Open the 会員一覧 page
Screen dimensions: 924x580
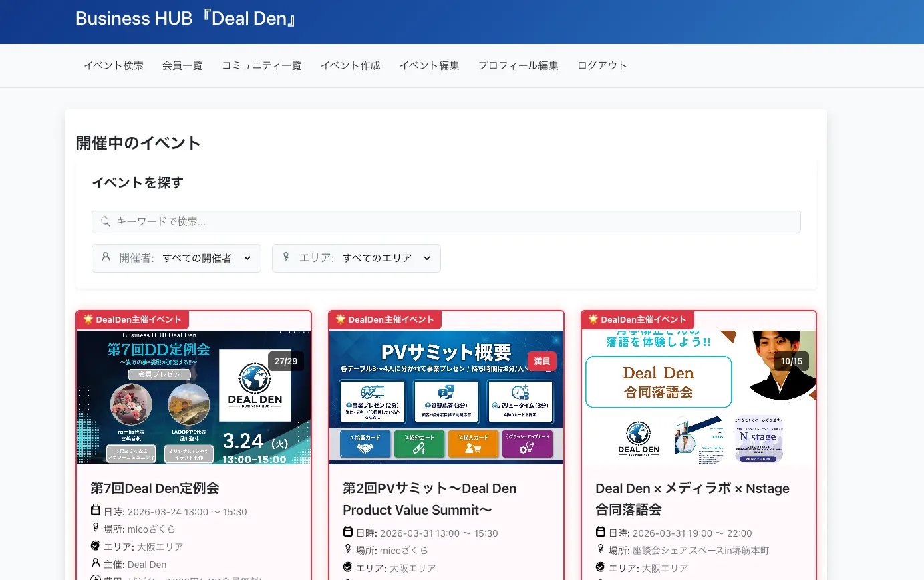(x=182, y=65)
